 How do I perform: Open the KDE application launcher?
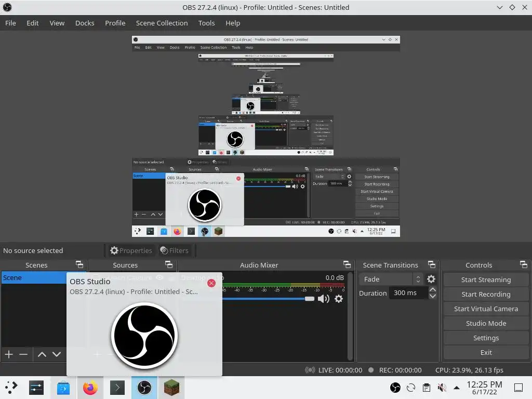click(x=11, y=388)
